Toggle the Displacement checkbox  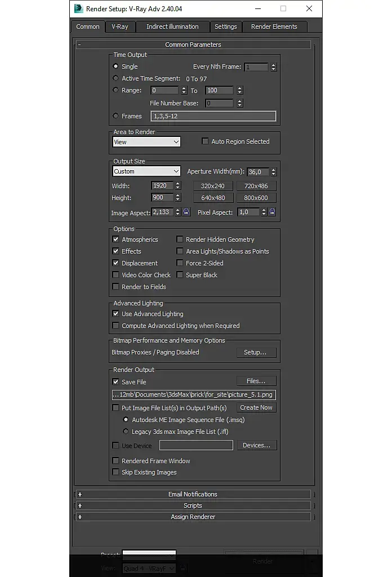pos(116,263)
